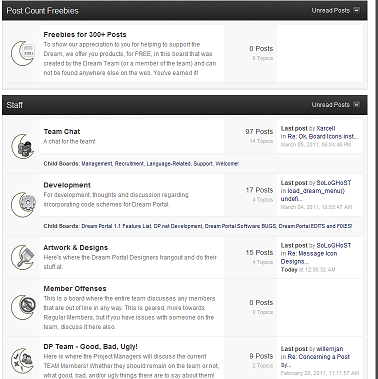
Task: Open Dream Portal EDITS and FIXES! child board
Action: (x=315, y=226)
